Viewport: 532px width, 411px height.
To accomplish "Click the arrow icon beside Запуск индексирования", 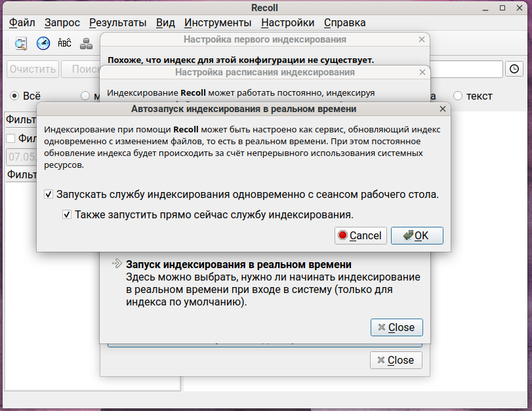I will pos(117,264).
